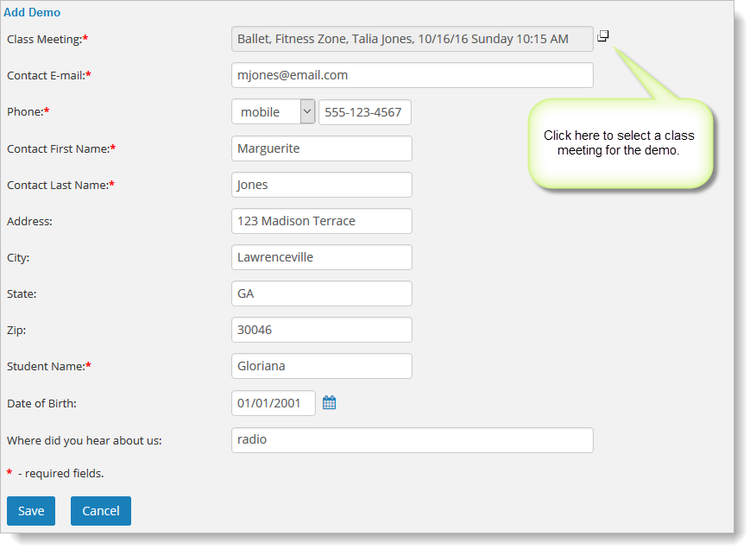The image size is (756, 555).
Task: Click the green class meeting callout bubble
Action: tap(620, 143)
